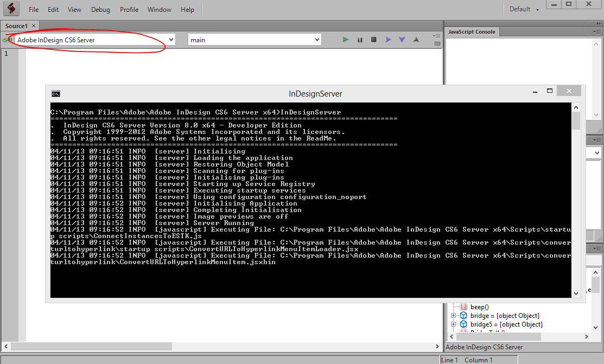The image size is (604, 364).
Task: Maximize the InDesignServer console window
Action: [x=550, y=91]
